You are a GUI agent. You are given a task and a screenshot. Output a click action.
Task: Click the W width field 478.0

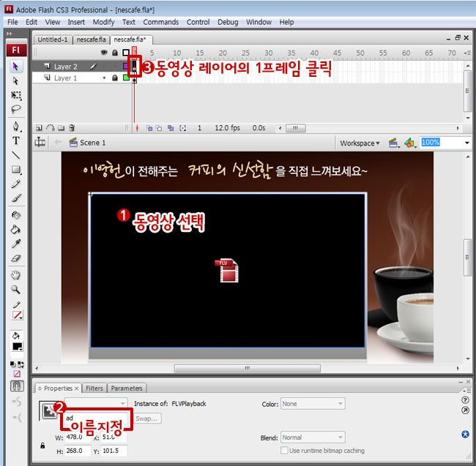[x=78, y=437]
